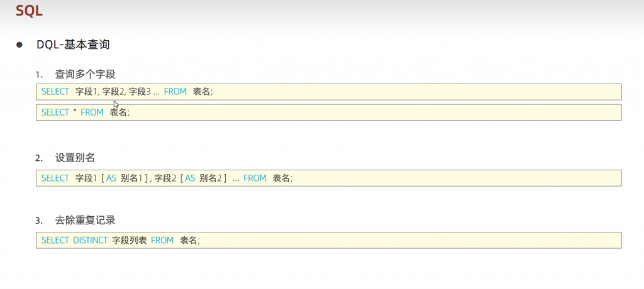The height and width of the screenshot is (289, 644).
Task: Click the heading 设置别名
Action: 75,157
